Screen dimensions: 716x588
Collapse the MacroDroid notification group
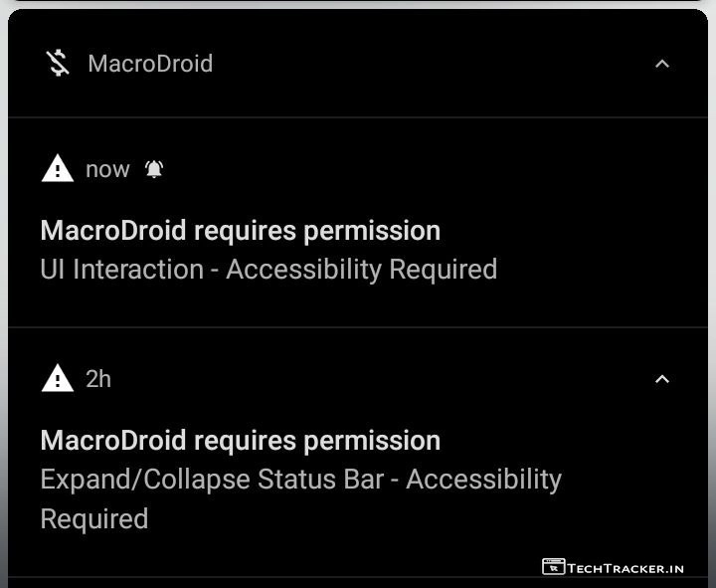coord(662,64)
